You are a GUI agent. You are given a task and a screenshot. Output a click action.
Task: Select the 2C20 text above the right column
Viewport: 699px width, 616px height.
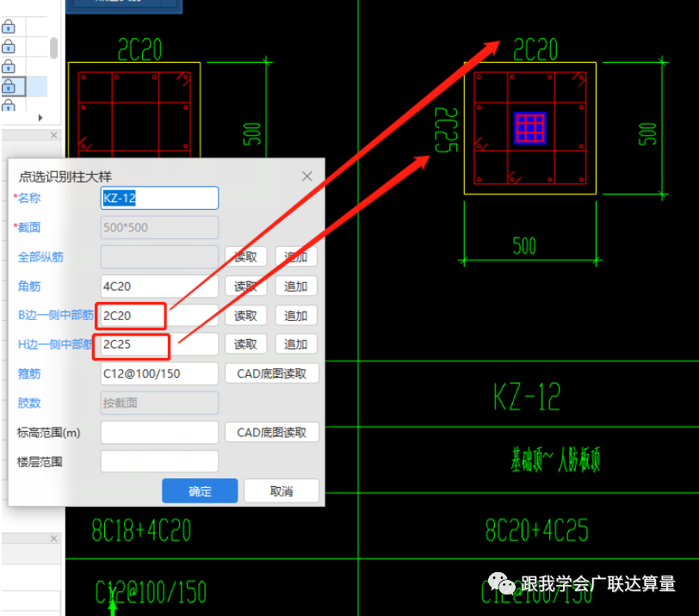point(535,49)
